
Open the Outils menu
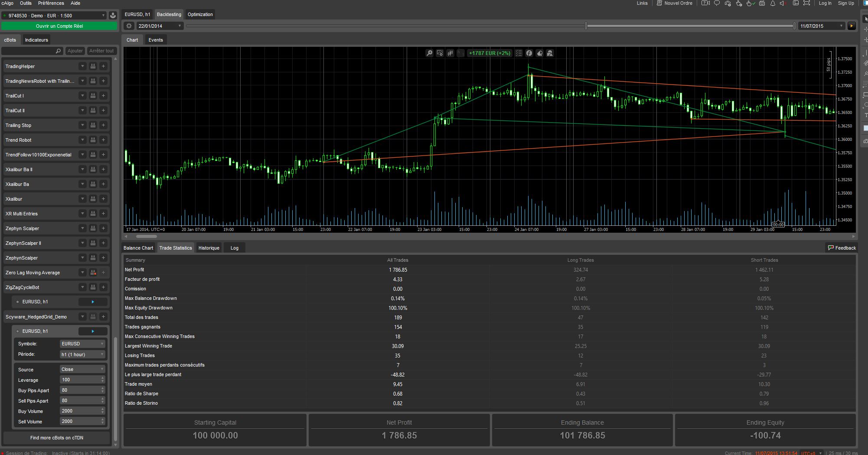[26, 3]
